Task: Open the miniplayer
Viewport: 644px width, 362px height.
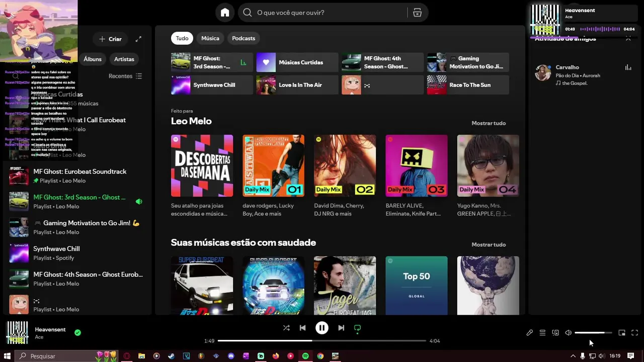Action: [x=622, y=333]
